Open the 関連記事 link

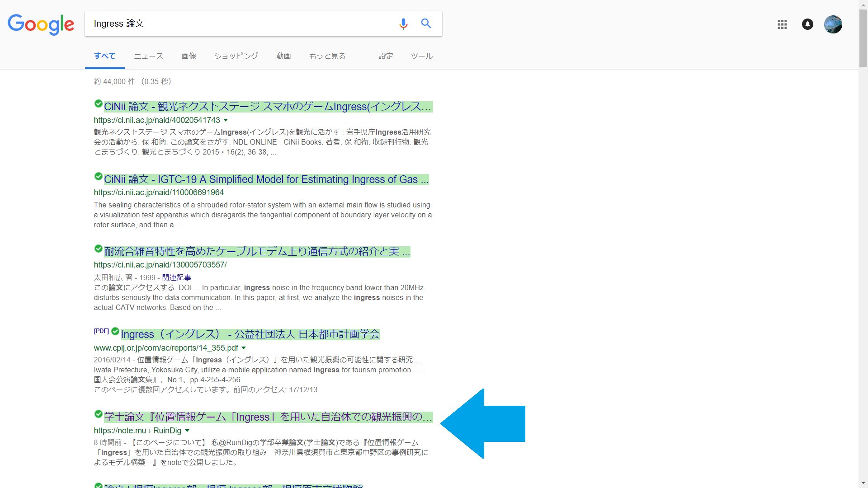pyautogui.click(x=176, y=277)
